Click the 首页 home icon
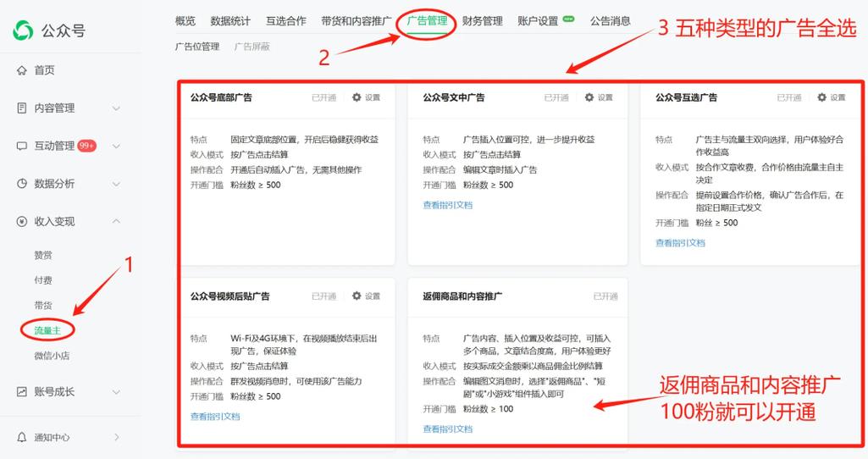Image resolution: width=868 pixels, height=459 pixels. [22, 70]
